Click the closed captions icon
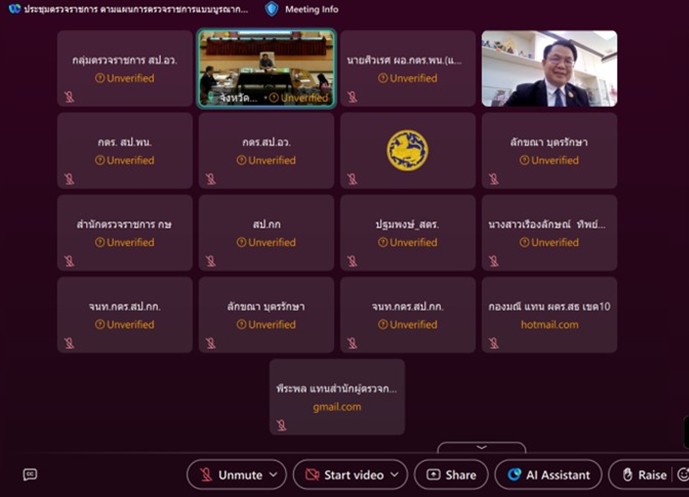The width and height of the screenshot is (689, 497). [x=30, y=475]
